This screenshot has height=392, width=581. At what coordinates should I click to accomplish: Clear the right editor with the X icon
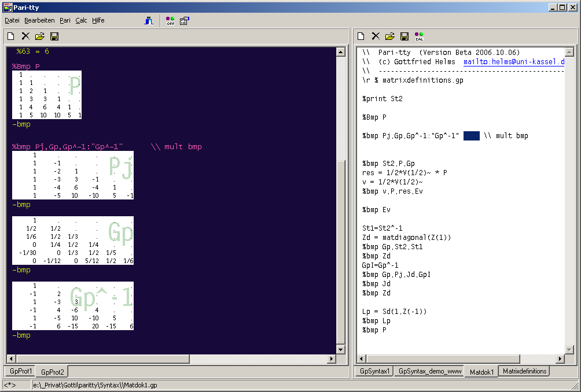[376, 36]
